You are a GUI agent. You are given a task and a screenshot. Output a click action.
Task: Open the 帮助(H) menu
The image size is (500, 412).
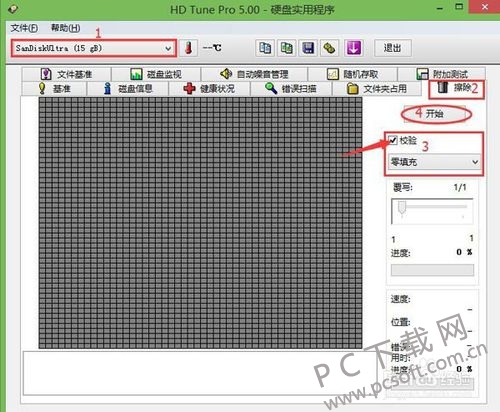(x=65, y=28)
